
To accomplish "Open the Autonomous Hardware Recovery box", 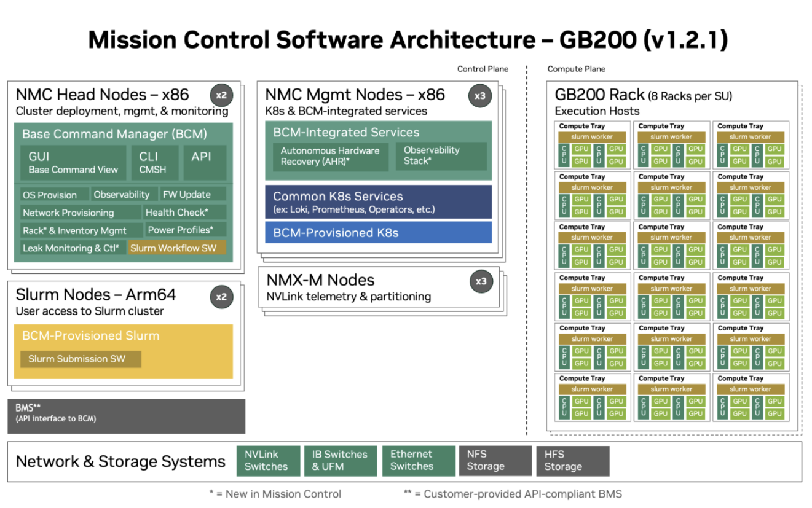I will [330, 156].
